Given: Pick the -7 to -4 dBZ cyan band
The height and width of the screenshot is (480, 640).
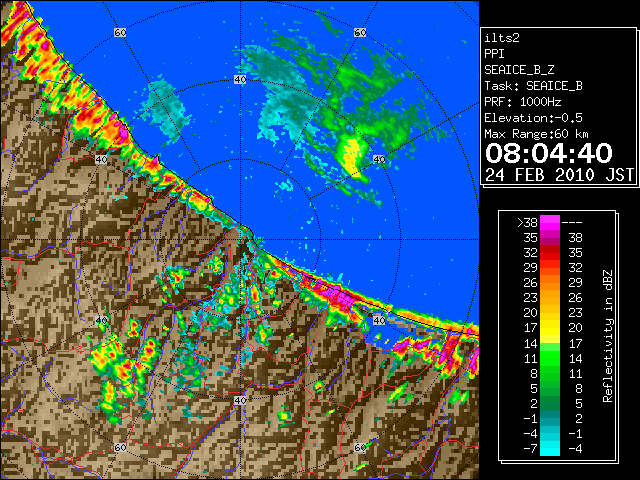Looking at the screenshot, I should (550, 449).
